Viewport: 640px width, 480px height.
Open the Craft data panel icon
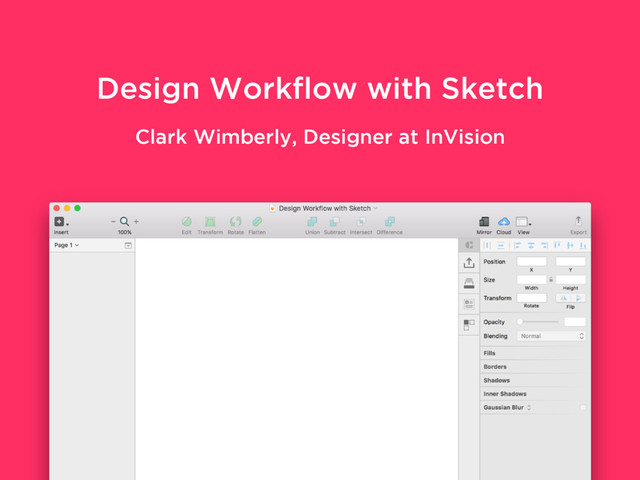469,304
